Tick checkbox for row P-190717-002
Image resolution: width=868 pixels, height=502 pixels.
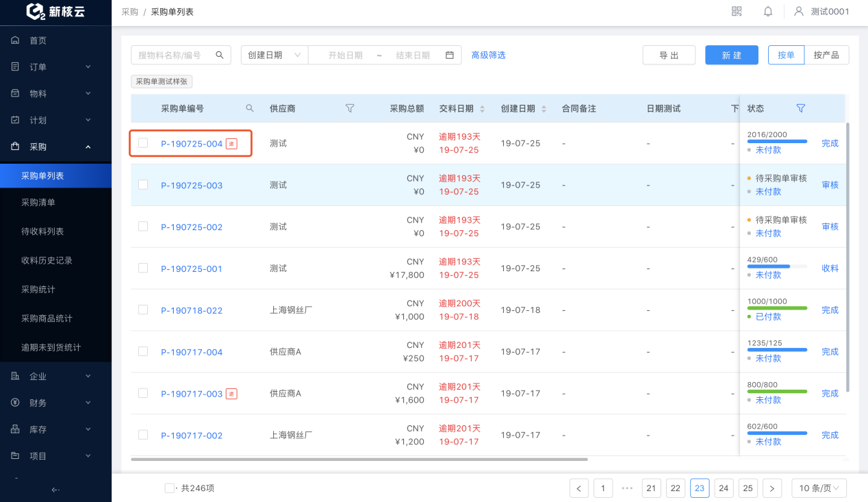click(143, 435)
